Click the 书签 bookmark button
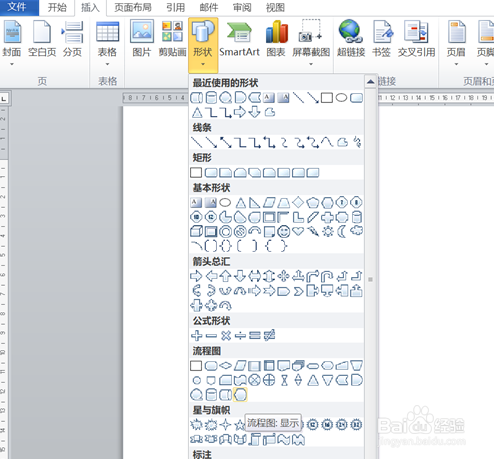Image resolution: width=494 pixels, height=459 pixels. point(382,39)
